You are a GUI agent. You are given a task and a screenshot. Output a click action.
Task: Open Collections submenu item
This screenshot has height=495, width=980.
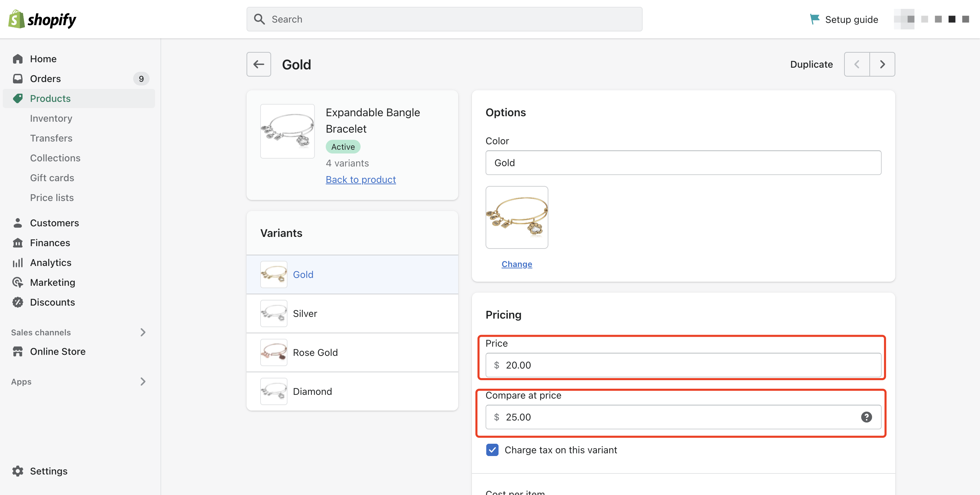click(x=55, y=158)
